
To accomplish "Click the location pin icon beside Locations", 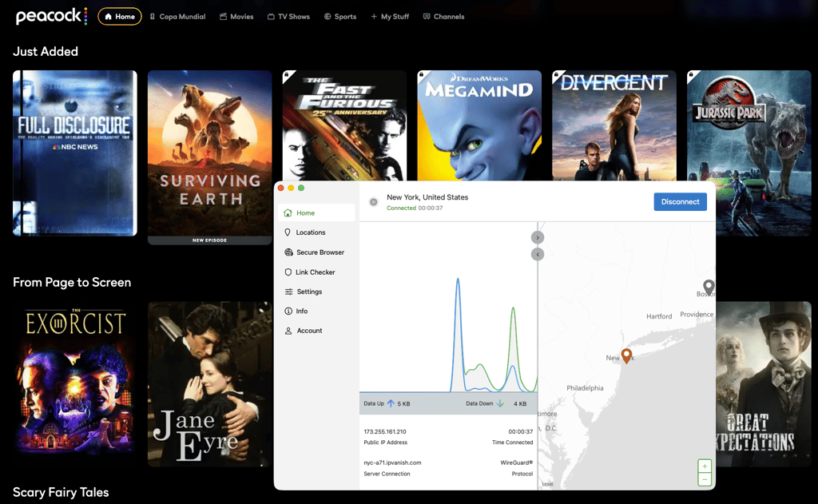I will (x=288, y=232).
